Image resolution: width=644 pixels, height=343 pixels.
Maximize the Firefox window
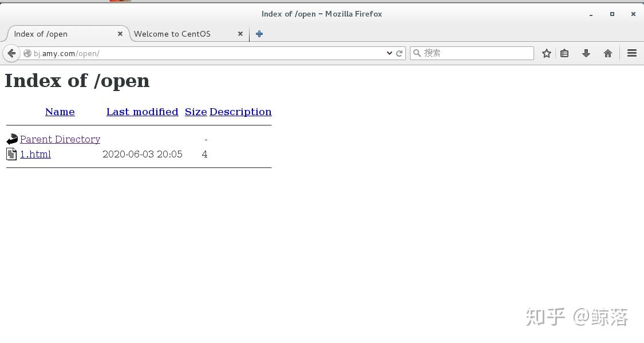612,14
